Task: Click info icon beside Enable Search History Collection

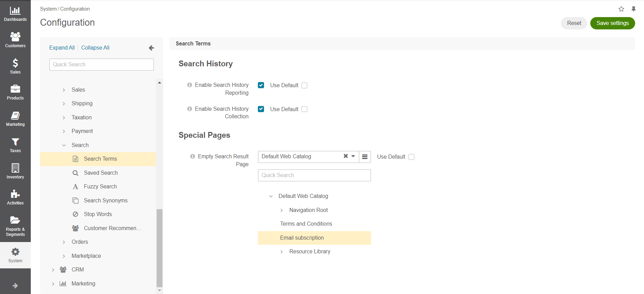Action: tap(189, 109)
